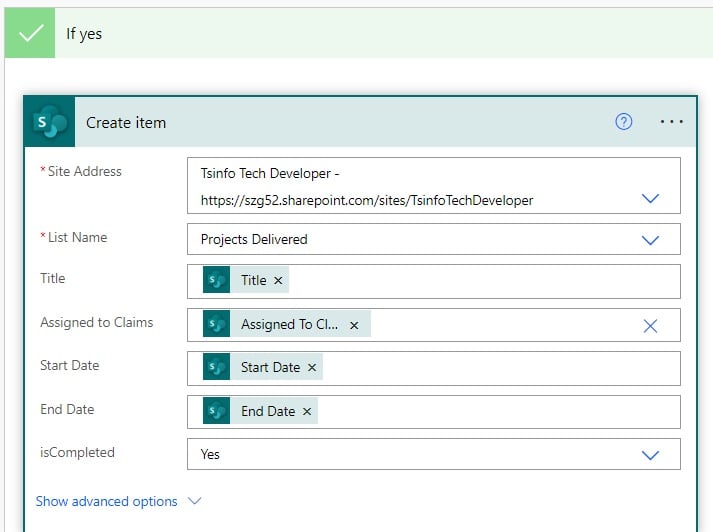Viewport: 713px width, 532px height.
Task: Click the SharePoint icon on Start Date token
Action: pos(216,367)
